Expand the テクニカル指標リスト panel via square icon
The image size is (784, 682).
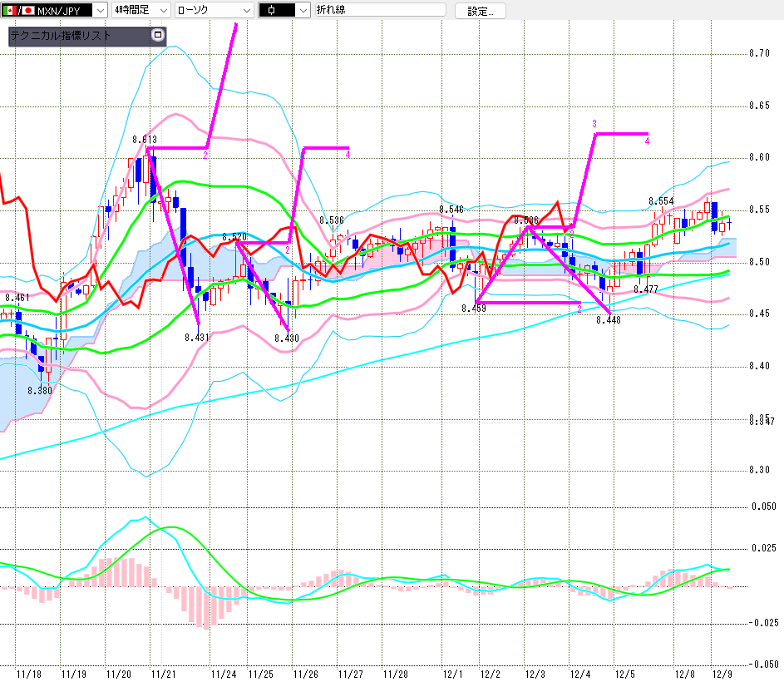tap(158, 36)
